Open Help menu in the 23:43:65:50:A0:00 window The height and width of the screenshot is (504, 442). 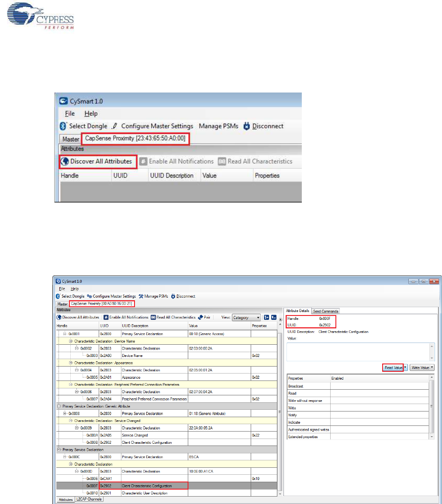click(91, 113)
